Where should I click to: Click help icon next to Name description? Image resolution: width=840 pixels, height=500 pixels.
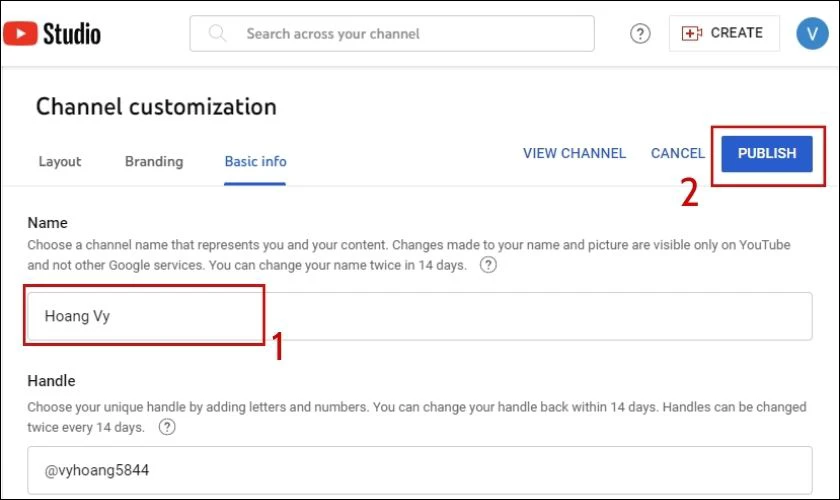488,265
